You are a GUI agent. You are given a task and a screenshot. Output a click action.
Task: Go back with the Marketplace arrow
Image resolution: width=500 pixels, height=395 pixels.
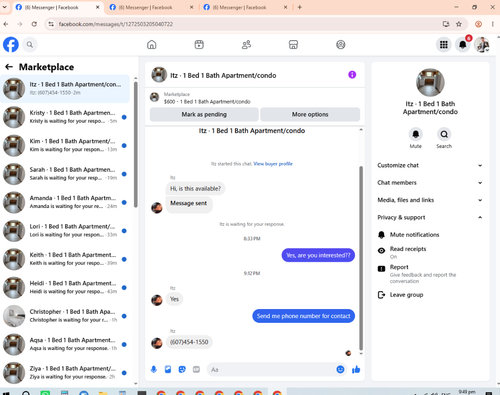(x=9, y=67)
